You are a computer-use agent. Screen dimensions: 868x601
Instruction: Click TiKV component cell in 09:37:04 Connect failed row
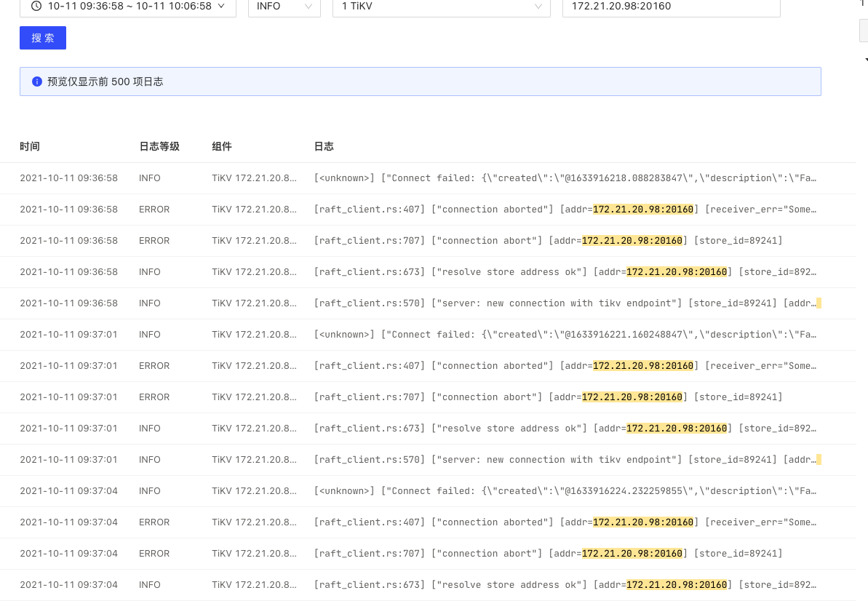254,491
